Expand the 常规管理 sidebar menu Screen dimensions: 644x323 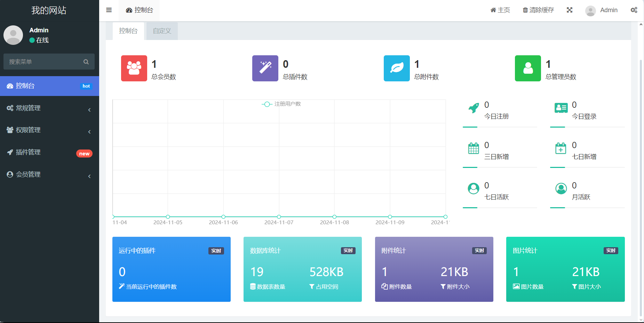point(49,108)
